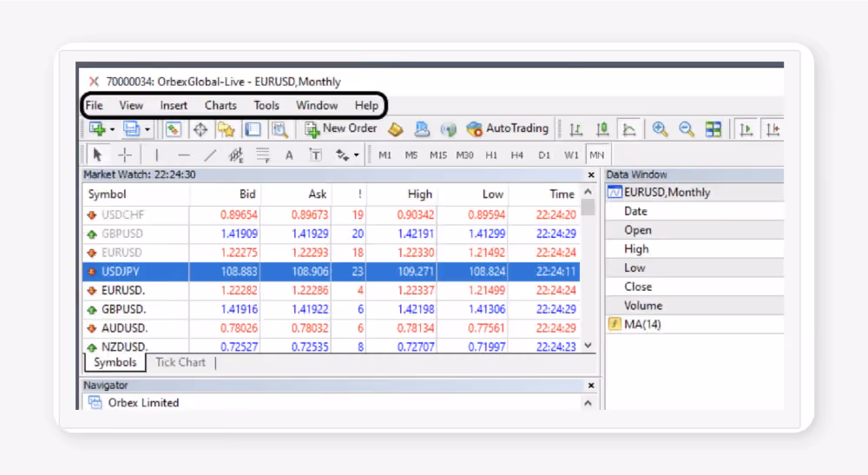Click the Zoom Out magnifier icon

(x=687, y=129)
